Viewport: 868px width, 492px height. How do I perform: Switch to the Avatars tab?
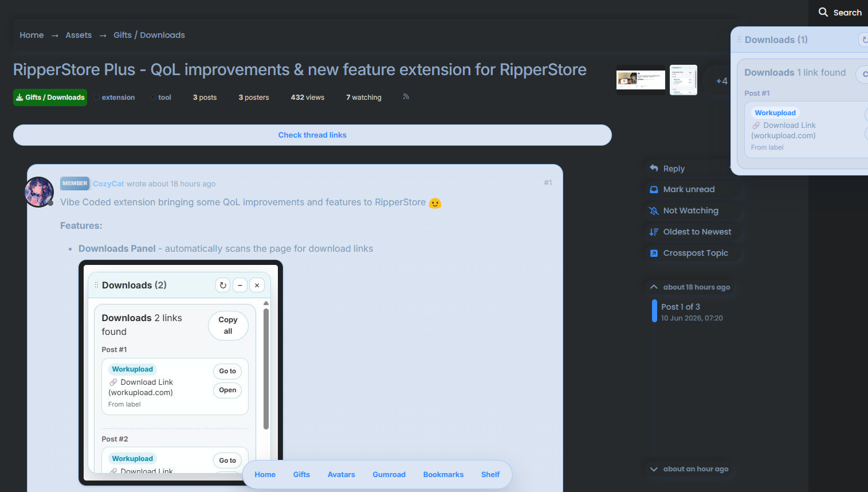341,475
